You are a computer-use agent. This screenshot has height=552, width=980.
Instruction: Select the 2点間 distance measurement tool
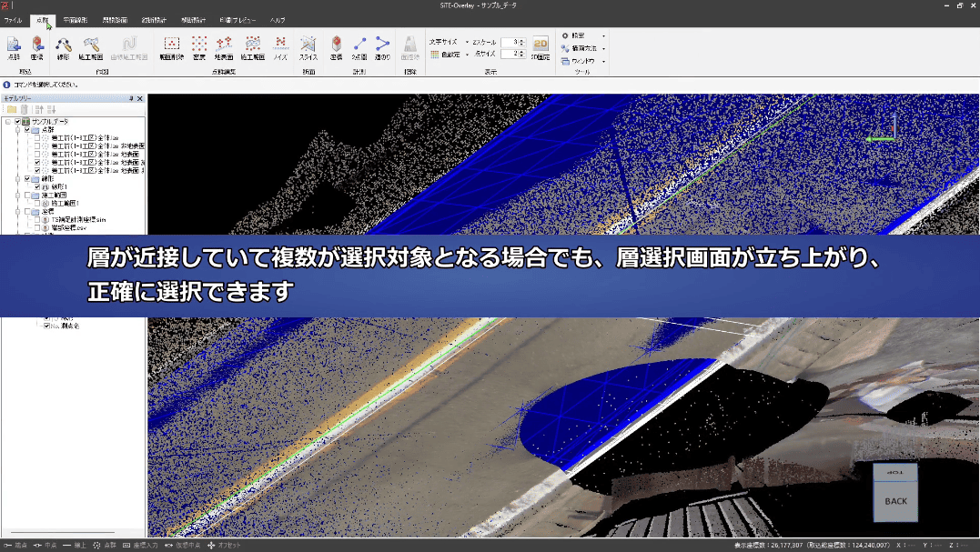tap(359, 48)
